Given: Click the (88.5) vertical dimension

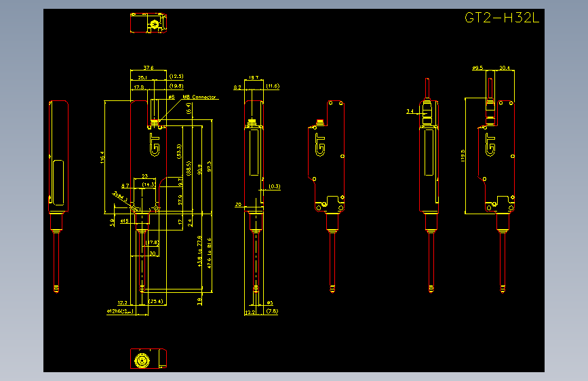Looking at the screenshot, I should 189,168.
